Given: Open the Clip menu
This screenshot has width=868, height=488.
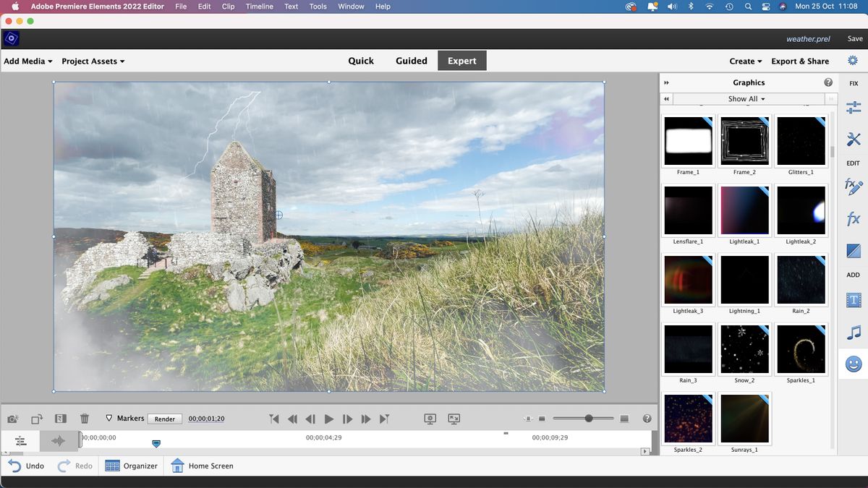Looking at the screenshot, I should [228, 7].
